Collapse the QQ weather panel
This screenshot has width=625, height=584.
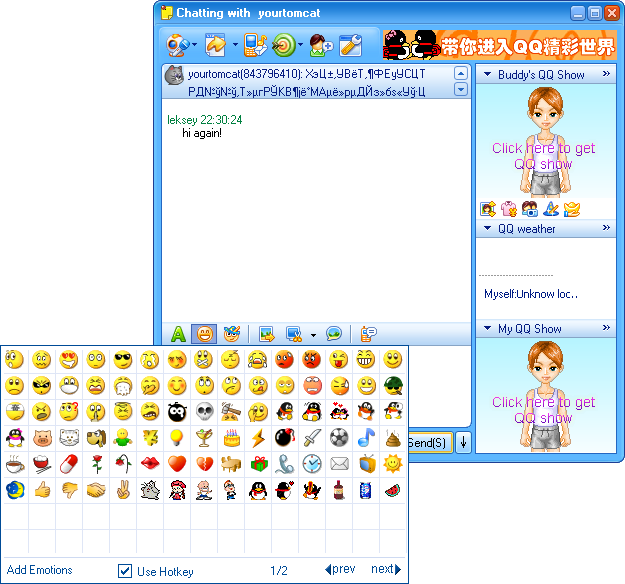point(487,228)
